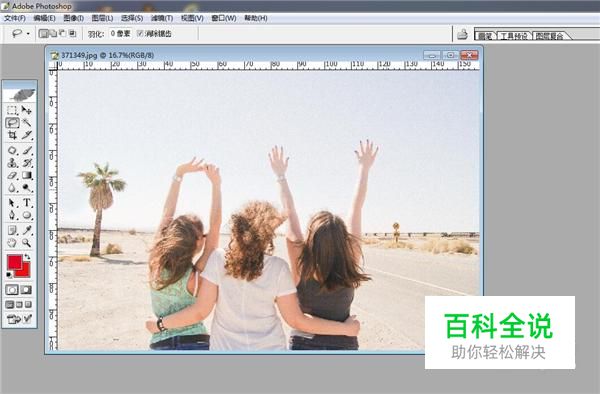The height and width of the screenshot is (394, 600).
Task: Close the 371349.jpg document window
Action: pyautogui.click(x=469, y=55)
